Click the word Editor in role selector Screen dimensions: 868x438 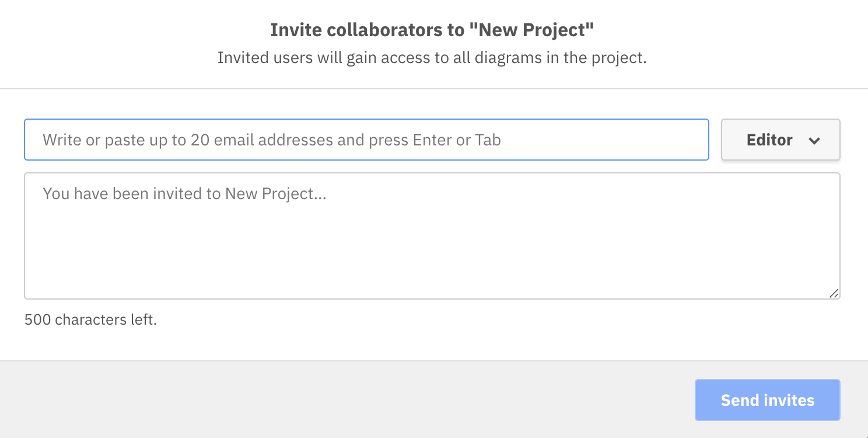click(x=769, y=140)
